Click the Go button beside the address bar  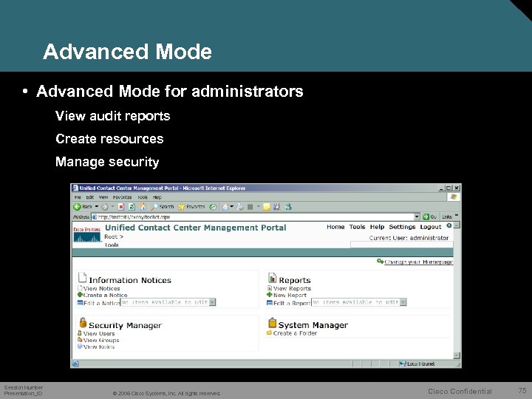(429, 216)
